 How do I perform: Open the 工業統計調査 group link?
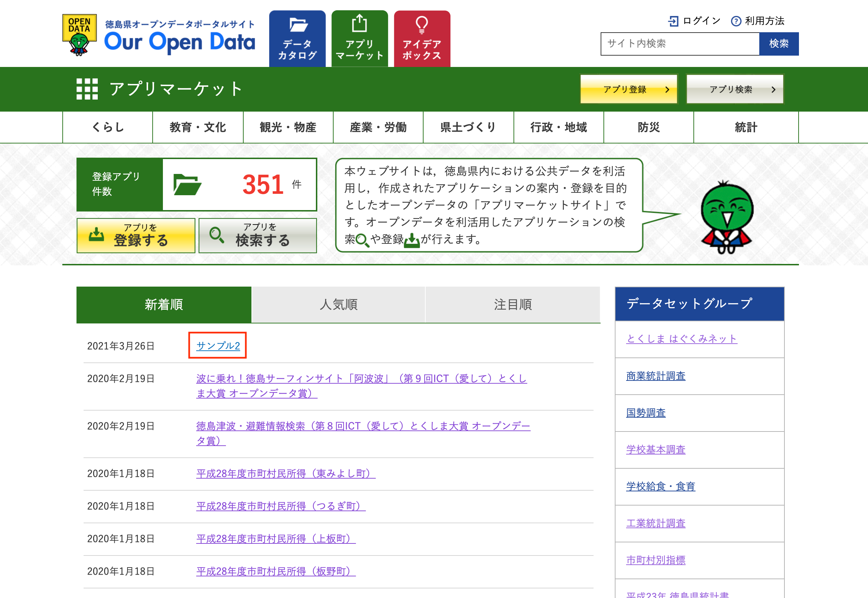[x=656, y=523]
